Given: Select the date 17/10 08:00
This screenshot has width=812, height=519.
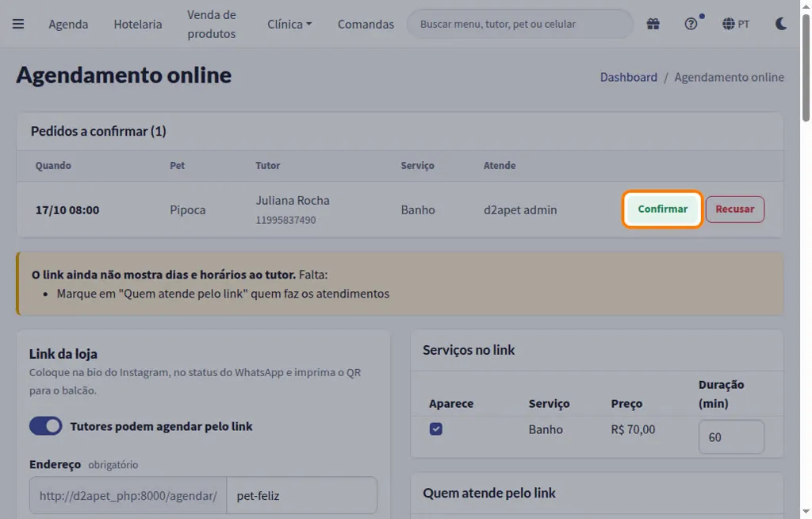Looking at the screenshot, I should coord(67,210).
